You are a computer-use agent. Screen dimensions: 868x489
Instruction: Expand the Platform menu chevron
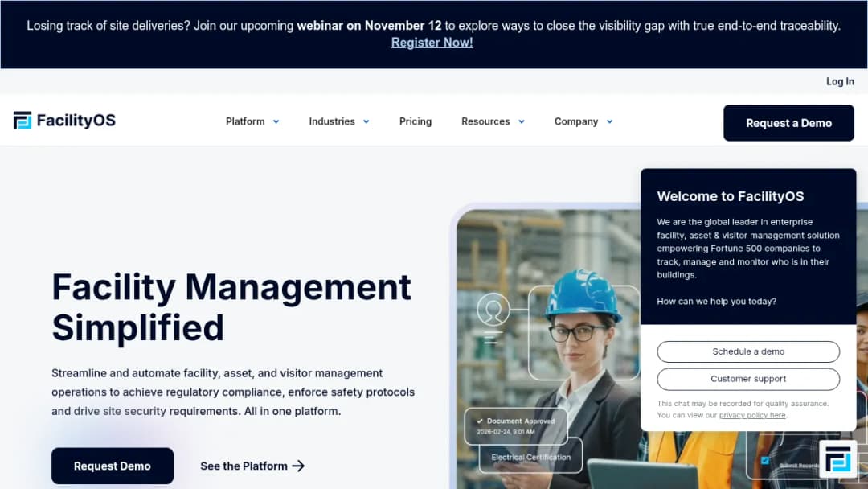[x=276, y=121]
